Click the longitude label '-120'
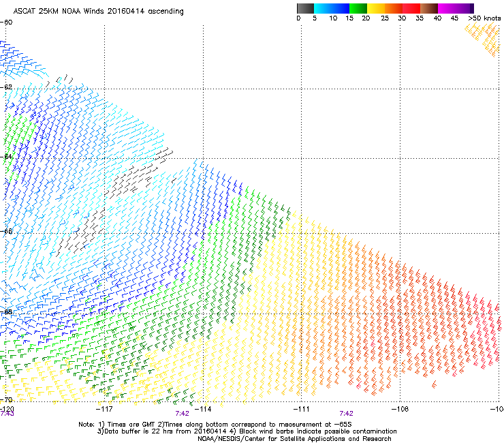The image size is (504, 443). (7, 409)
